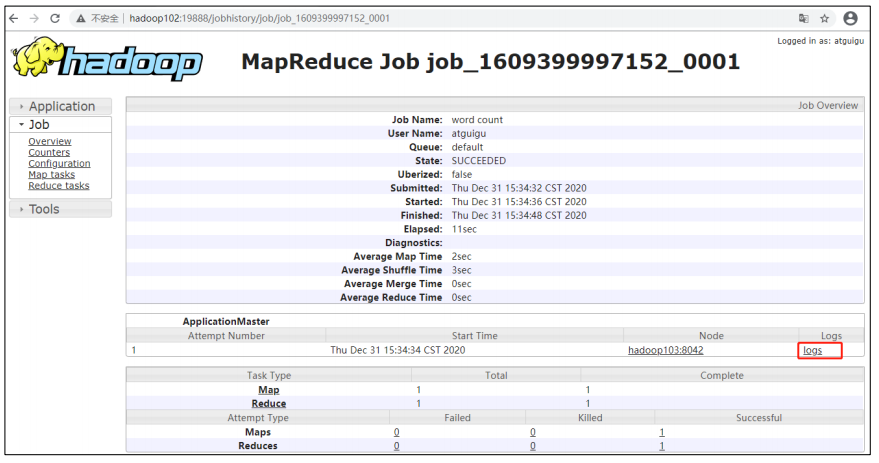Select the Finished time 15:34:48 value
The width and height of the screenshot is (879, 463).
pos(519,215)
